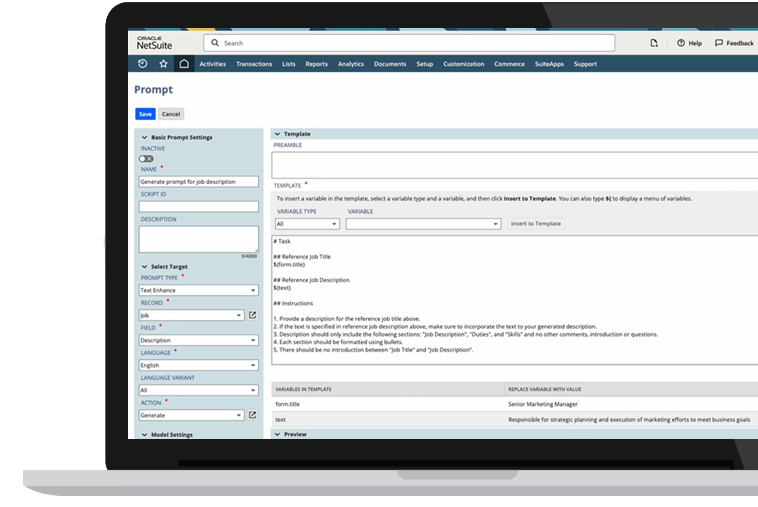Click the Insert to Template button
This screenshot has height=507, width=758.
point(536,224)
